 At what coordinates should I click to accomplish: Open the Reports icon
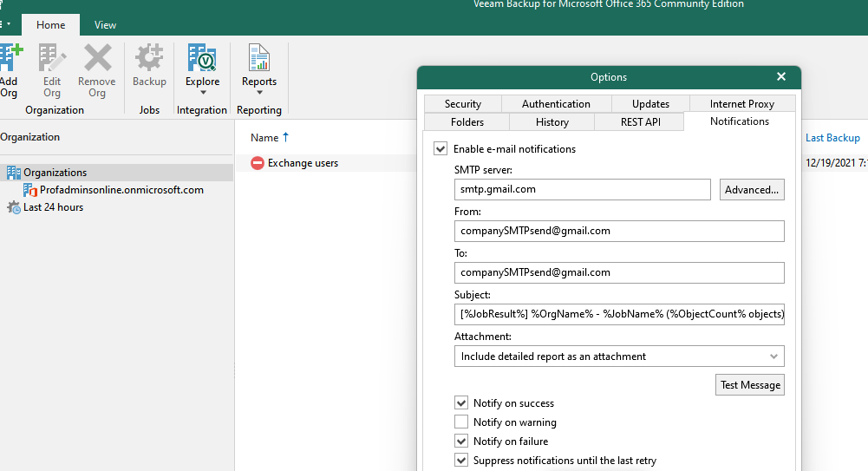tap(258, 58)
